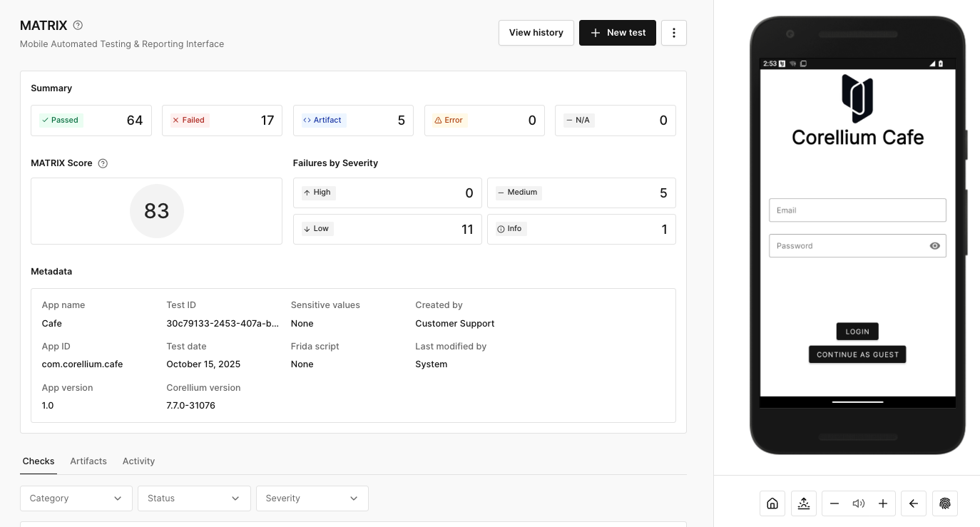Raise device volume with the plus button

(x=882, y=503)
